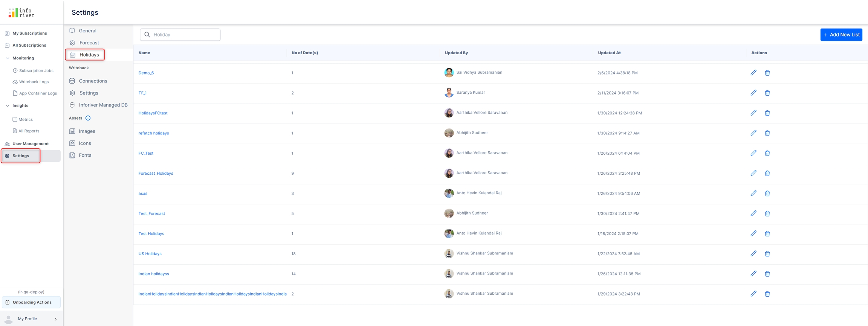Edit the Indian holidayss list

click(x=753, y=274)
